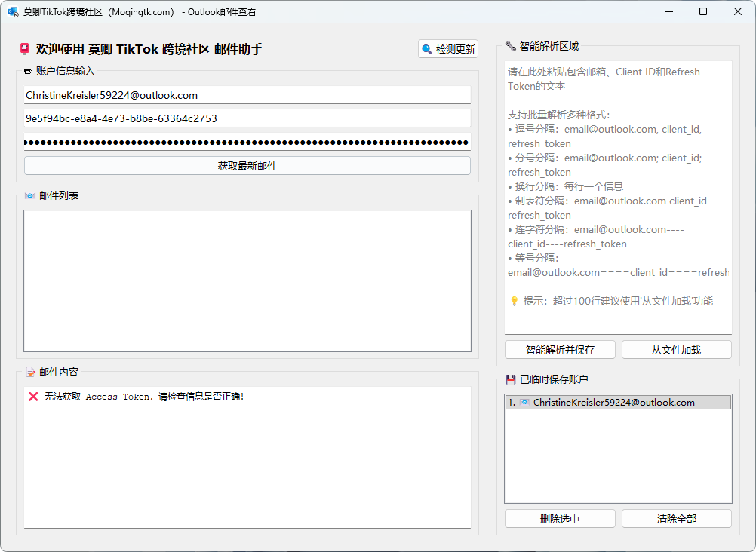Screen dimensions: 756x552
Task: Maximize the window
Action: (703, 11)
